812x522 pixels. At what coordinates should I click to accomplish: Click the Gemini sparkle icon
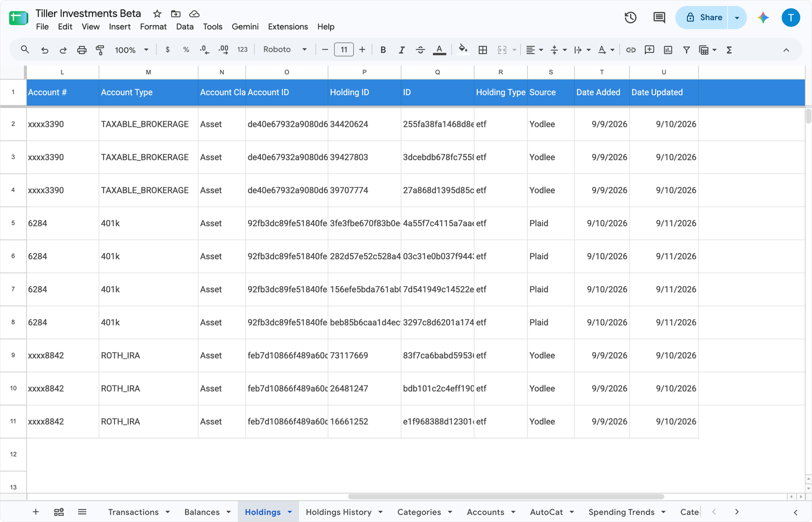coord(763,18)
